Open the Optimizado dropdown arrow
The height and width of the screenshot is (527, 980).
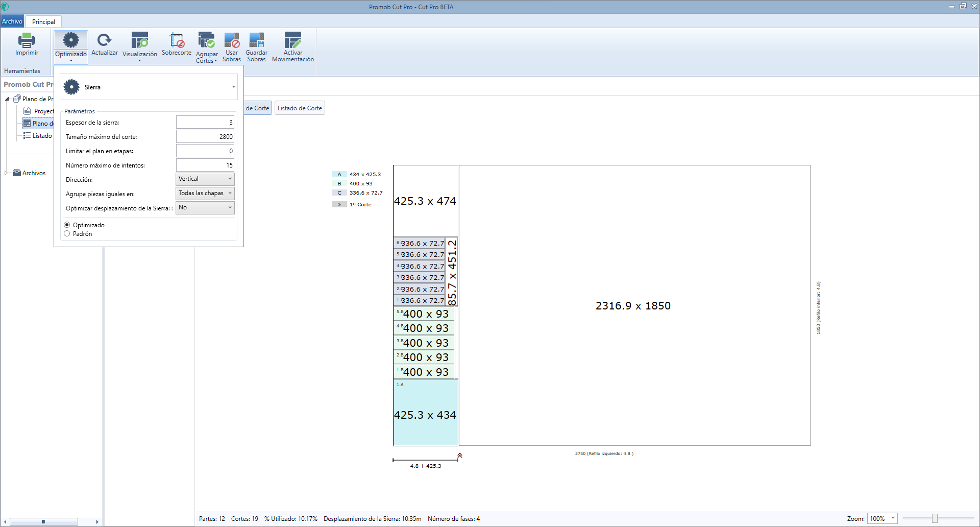point(71,61)
